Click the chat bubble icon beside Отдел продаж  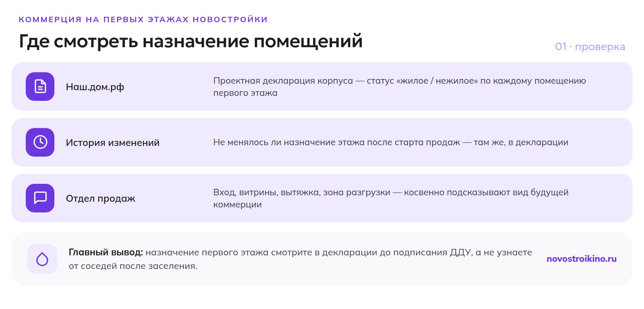[40, 198]
